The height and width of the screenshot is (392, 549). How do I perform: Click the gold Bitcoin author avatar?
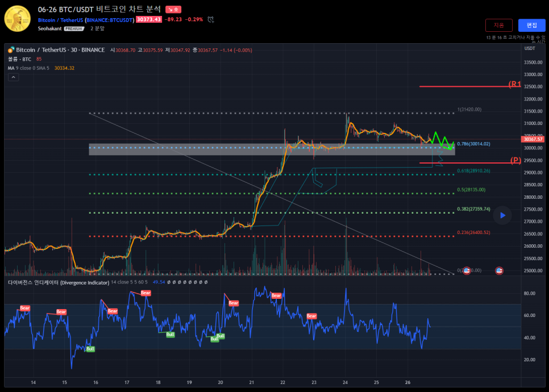point(18,18)
